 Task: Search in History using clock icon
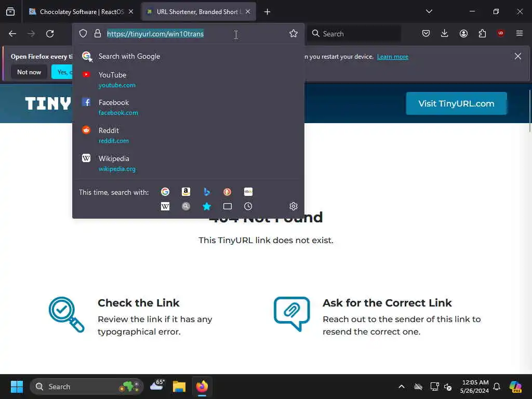click(x=248, y=206)
